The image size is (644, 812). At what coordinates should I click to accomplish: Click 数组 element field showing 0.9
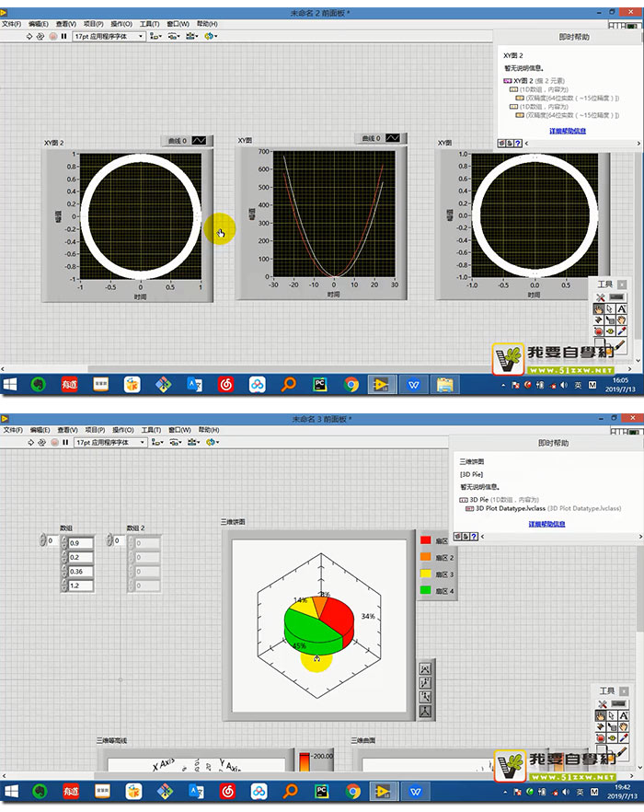click(x=81, y=543)
